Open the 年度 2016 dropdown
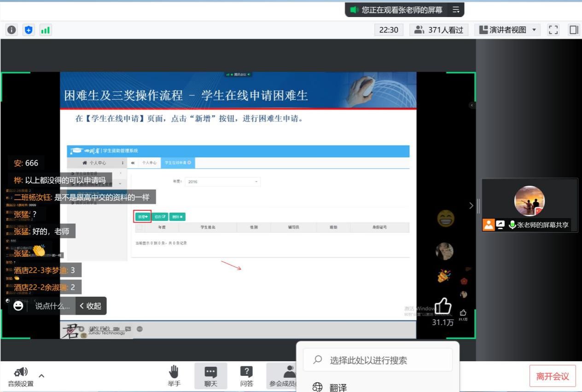Image resolution: width=582 pixels, height=392 pixels. (223, 182)
